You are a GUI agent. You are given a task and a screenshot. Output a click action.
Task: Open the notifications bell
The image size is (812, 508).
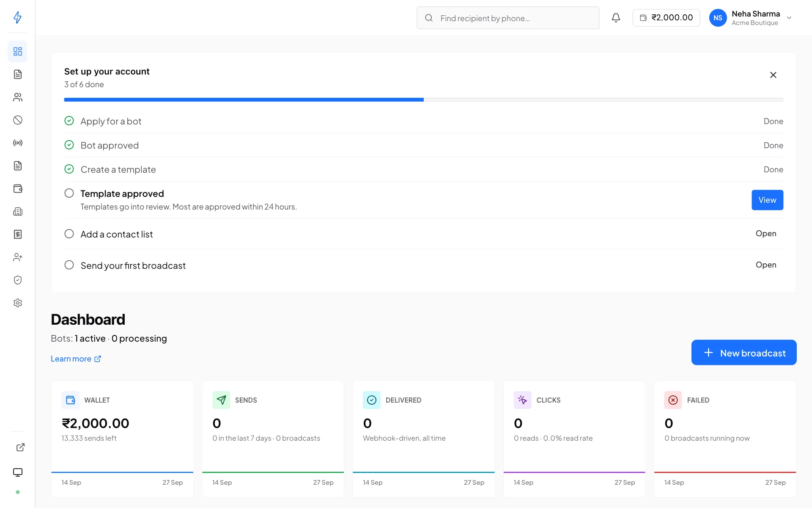pyautogui.click(x=616, y=18)
